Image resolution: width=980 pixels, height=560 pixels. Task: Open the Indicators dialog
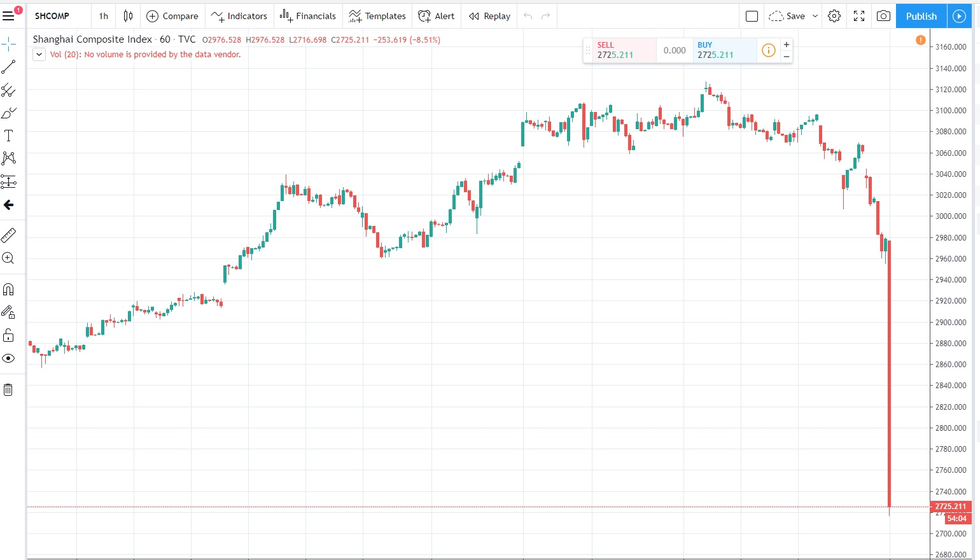coord(239,16)
